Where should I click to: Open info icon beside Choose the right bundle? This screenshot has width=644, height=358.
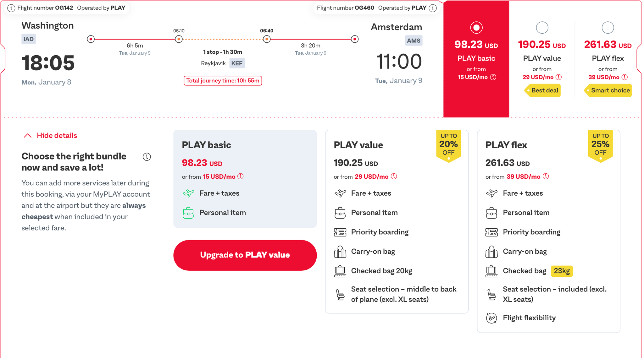(147, 157)
